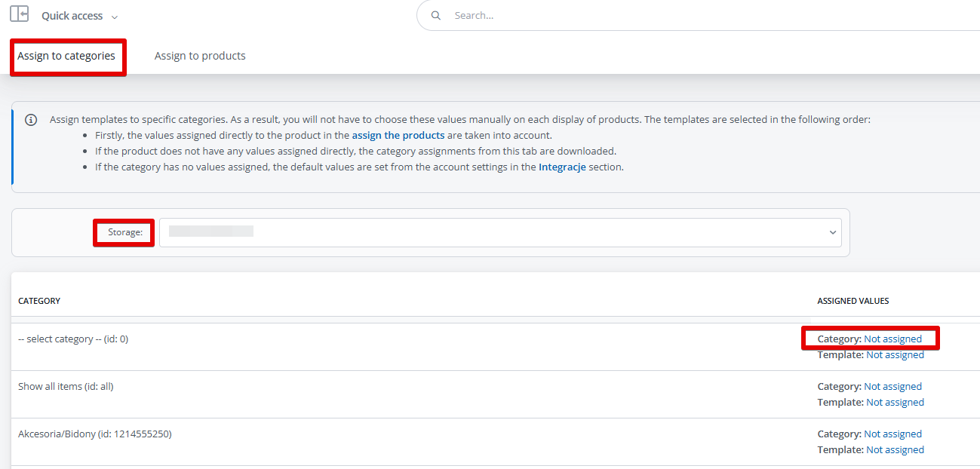Screen dimensions: 980x469
Task: Switch to the Assign to categories tab
Action: 66,56
